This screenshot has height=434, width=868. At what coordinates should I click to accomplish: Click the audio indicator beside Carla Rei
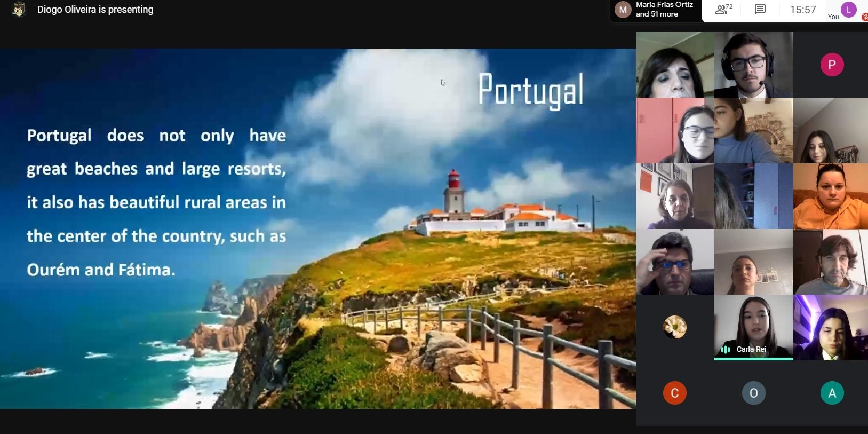coord(726,349)
